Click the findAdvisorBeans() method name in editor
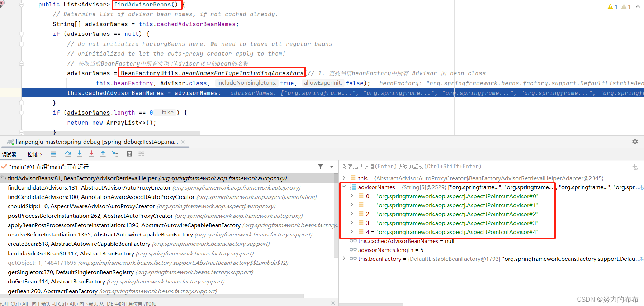644x306 pixels. pyautogui.click(x=146, y=5)
